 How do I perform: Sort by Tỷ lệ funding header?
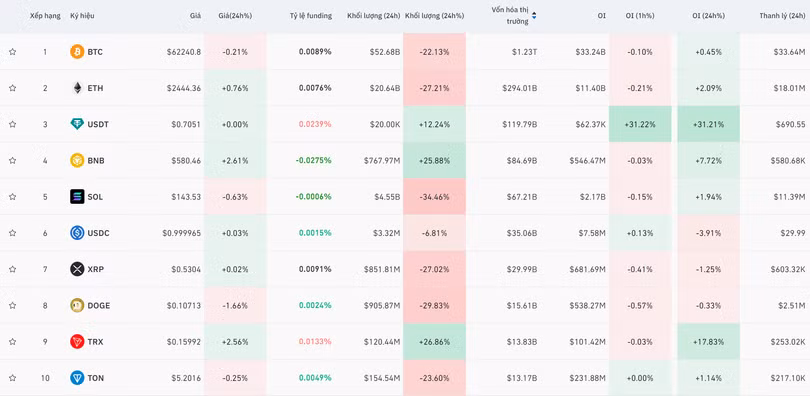tap(310, 16)
